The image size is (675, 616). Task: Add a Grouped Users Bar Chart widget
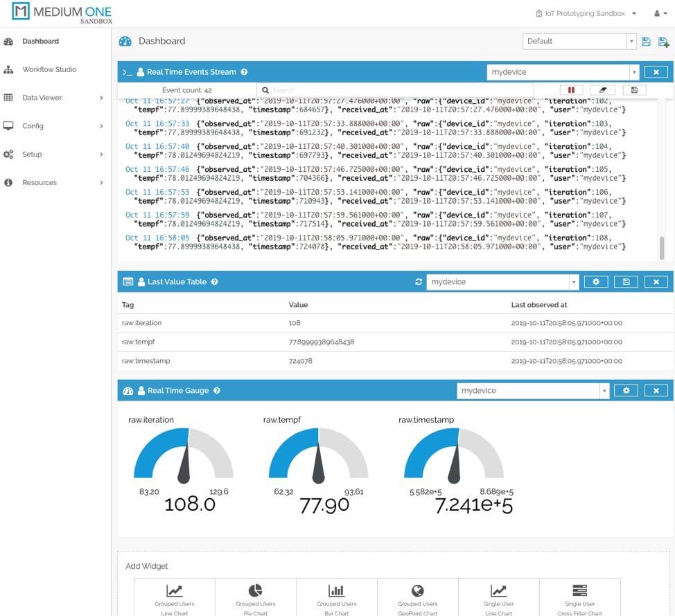click(336, 597)
